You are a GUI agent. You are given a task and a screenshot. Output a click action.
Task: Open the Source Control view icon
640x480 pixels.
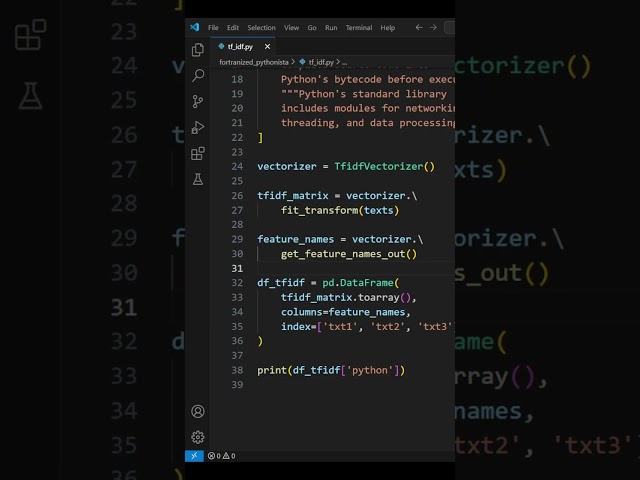[198, 101]
